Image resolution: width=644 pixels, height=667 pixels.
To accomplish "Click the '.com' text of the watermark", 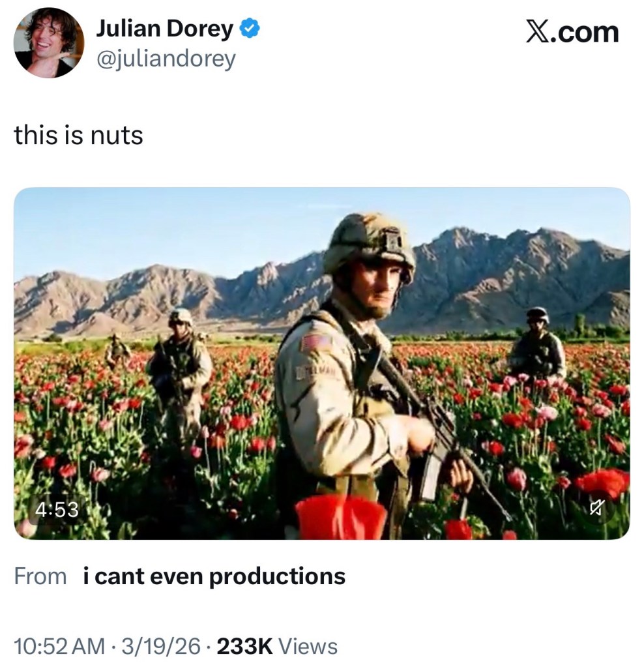I will (585, 32).
